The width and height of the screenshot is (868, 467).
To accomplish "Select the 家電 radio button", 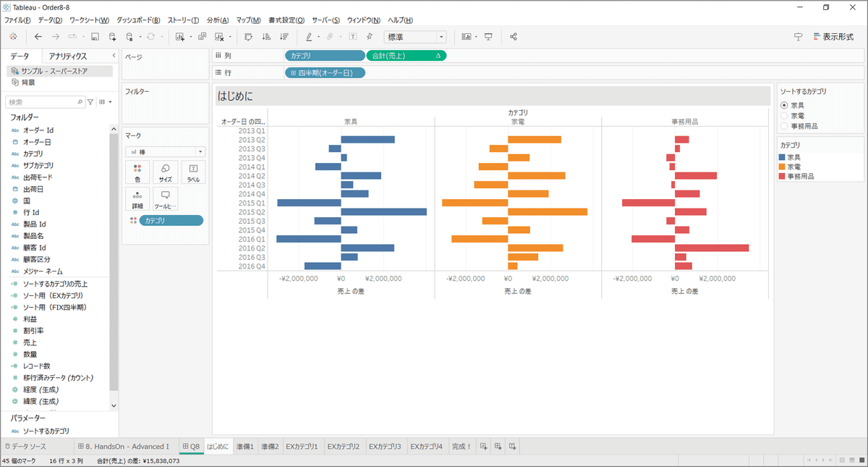I will click(784, 116).
